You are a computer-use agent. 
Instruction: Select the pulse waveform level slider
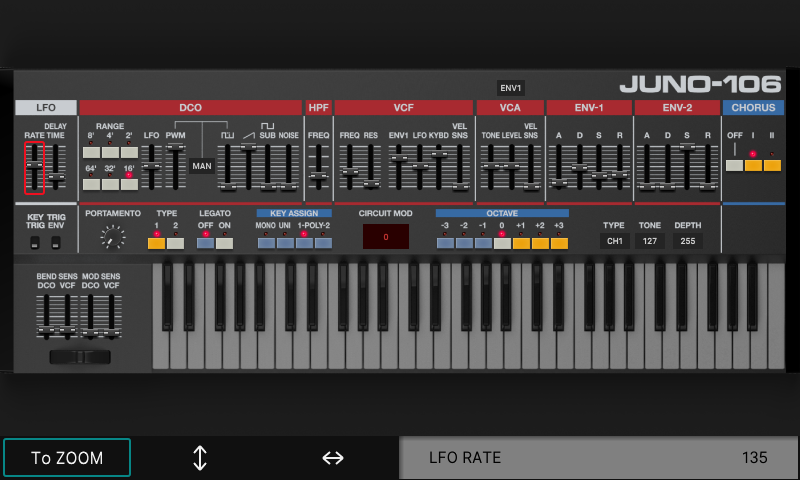[x=228, y=167]
